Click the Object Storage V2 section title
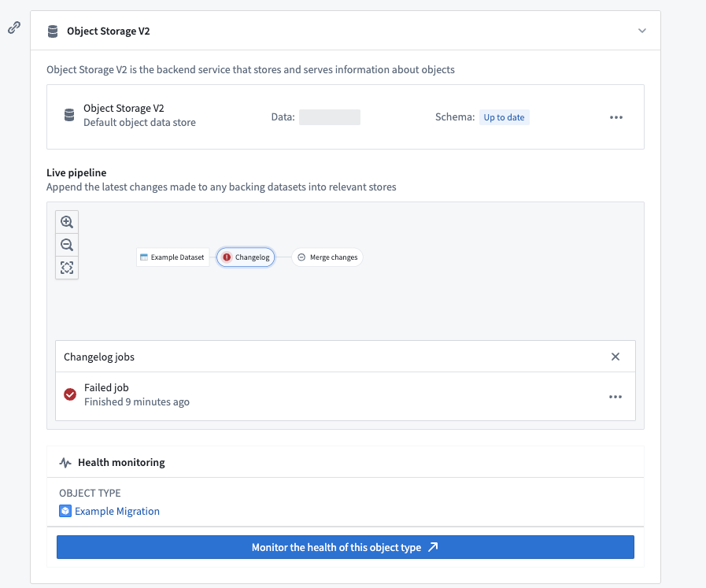This screenshot has width=706, height=588. [109, 31]
